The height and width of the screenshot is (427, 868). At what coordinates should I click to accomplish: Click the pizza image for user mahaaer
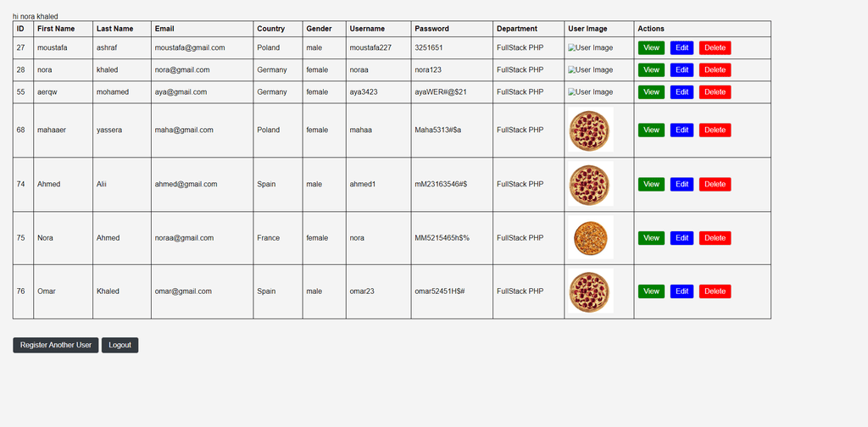(590, 130)
